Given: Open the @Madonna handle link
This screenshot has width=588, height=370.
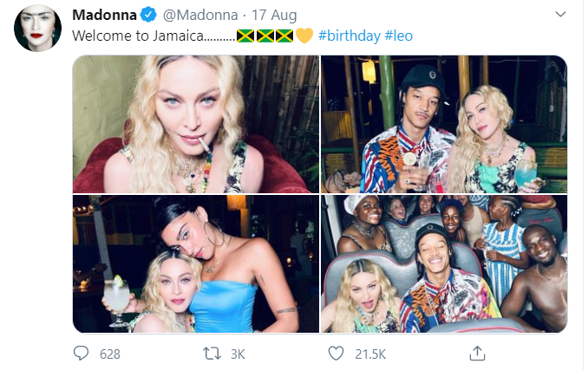Looking at the screenshot, I should [x=200, y=16].
